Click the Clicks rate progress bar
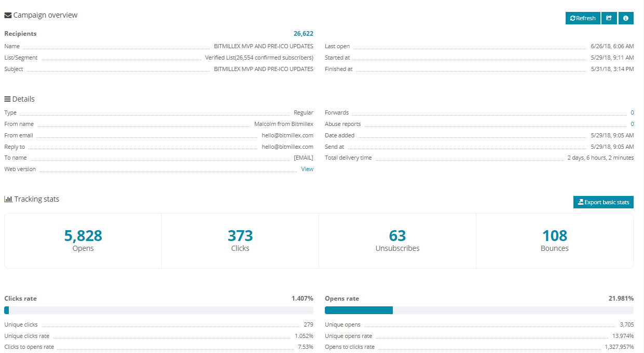 (158, 310)
